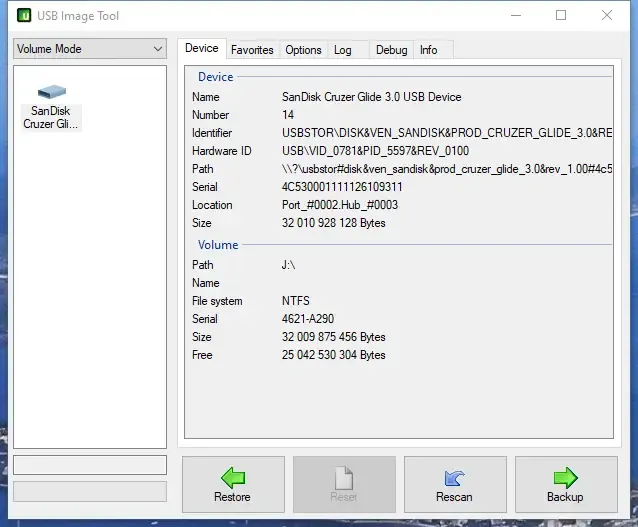
Task: Click volume size '32 009 875 456 Bytes'
Action: coord(334,337)
